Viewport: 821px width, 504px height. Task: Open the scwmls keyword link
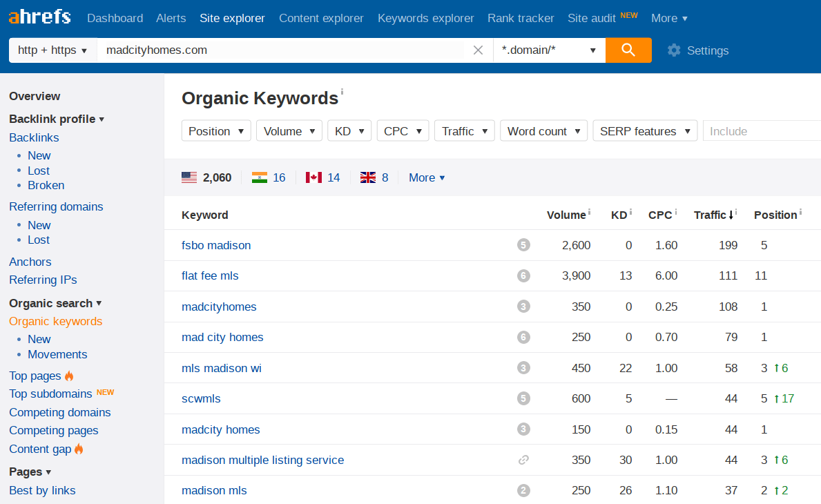click(x=201, y=398)
